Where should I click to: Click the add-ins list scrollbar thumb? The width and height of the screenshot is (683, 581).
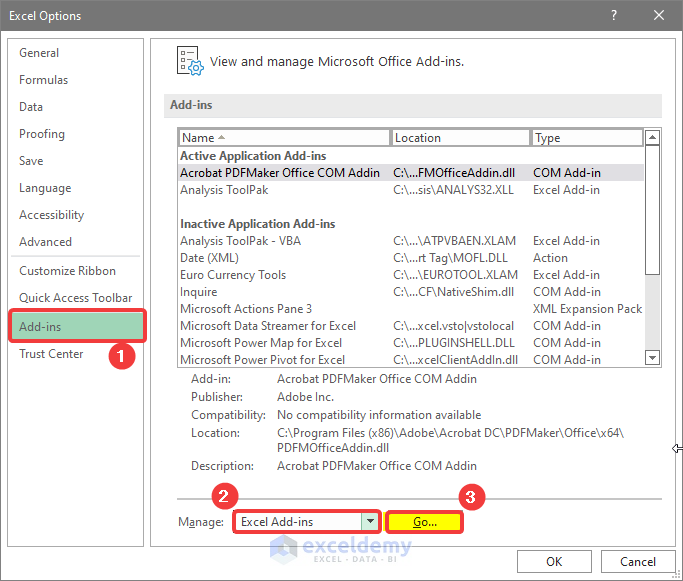click(652, 210)
